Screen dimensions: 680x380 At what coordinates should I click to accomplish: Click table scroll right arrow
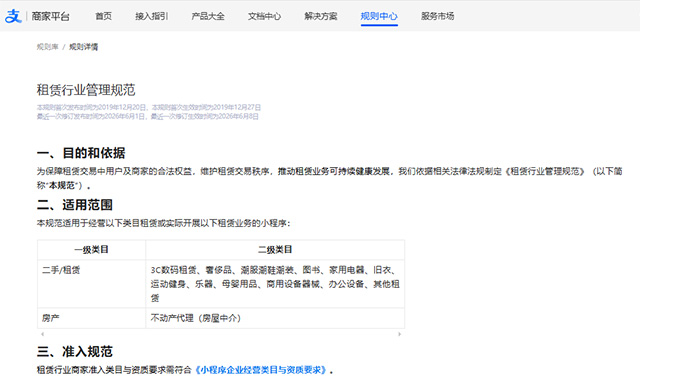tap(399, 334)
